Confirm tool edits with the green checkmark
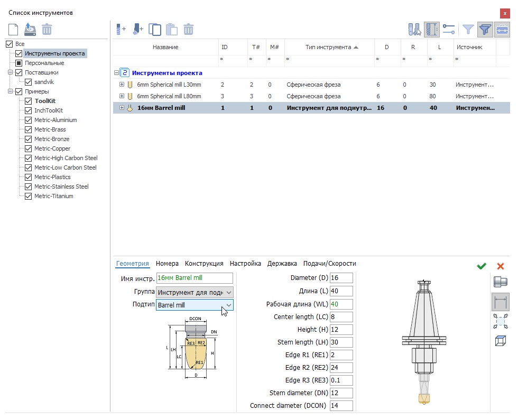This screenshot has height=420, width=527. point(482,266)
